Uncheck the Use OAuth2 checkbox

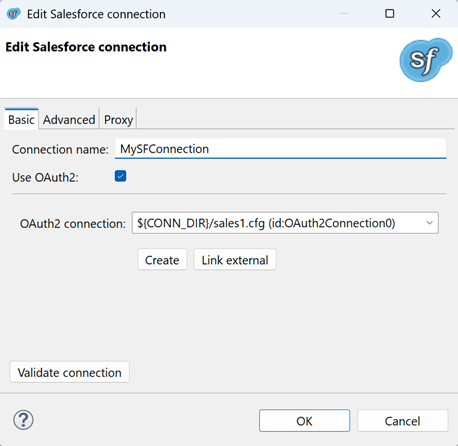120,176
